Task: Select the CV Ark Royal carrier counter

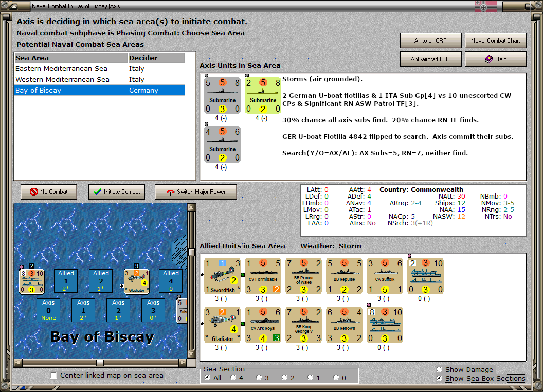Action: tap(263, 325)
